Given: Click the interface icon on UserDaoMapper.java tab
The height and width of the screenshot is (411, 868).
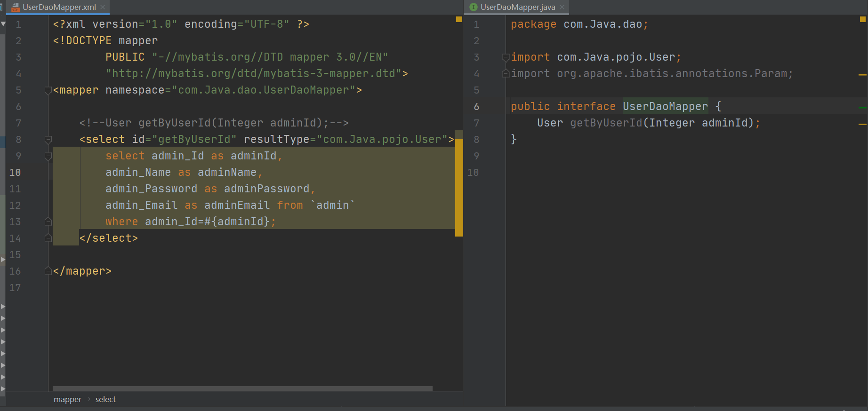Looking at the screenshot, I should 474,7.
